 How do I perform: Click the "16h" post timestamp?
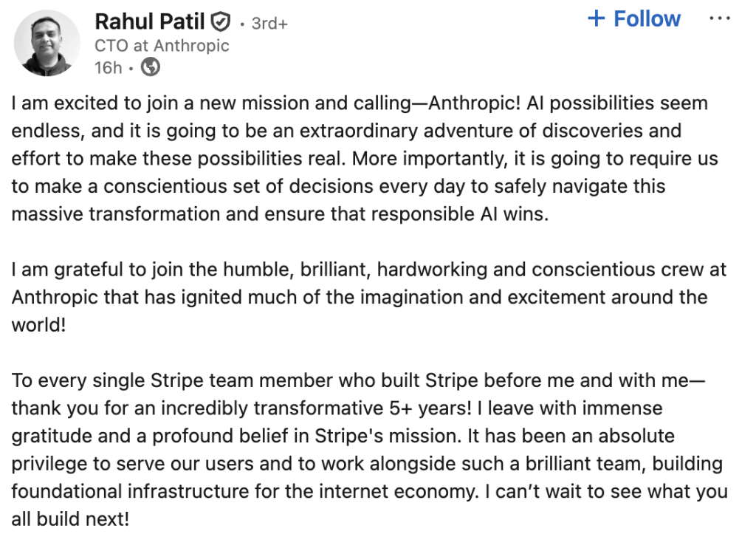coord(108,68)
